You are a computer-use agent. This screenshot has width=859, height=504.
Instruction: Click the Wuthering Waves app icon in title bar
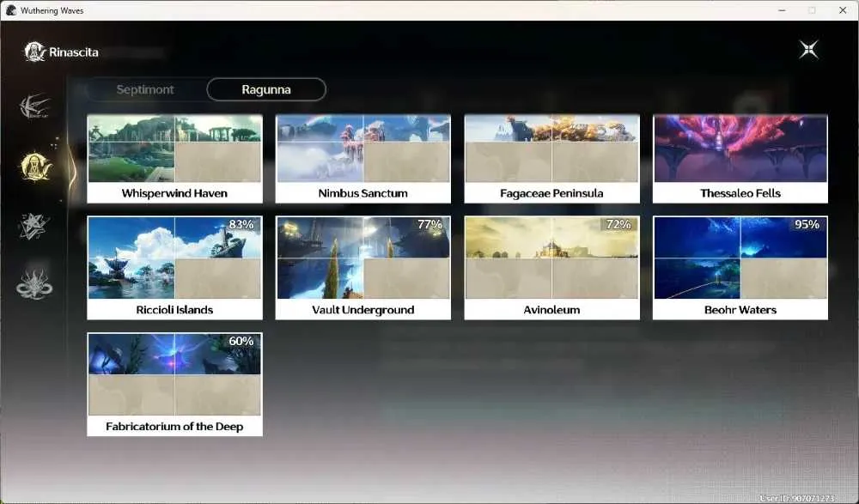[11, 10]
